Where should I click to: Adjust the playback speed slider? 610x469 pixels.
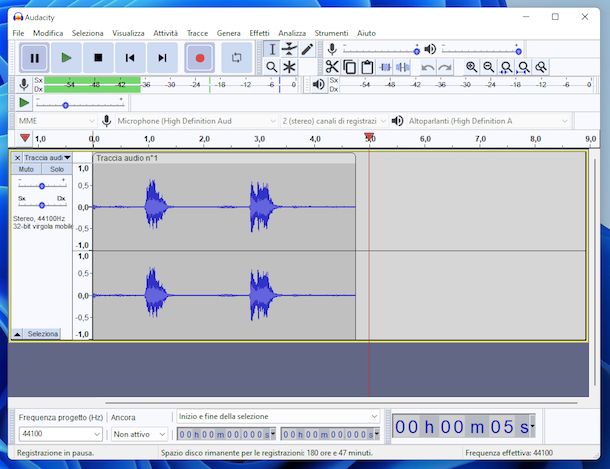(80, 104)
